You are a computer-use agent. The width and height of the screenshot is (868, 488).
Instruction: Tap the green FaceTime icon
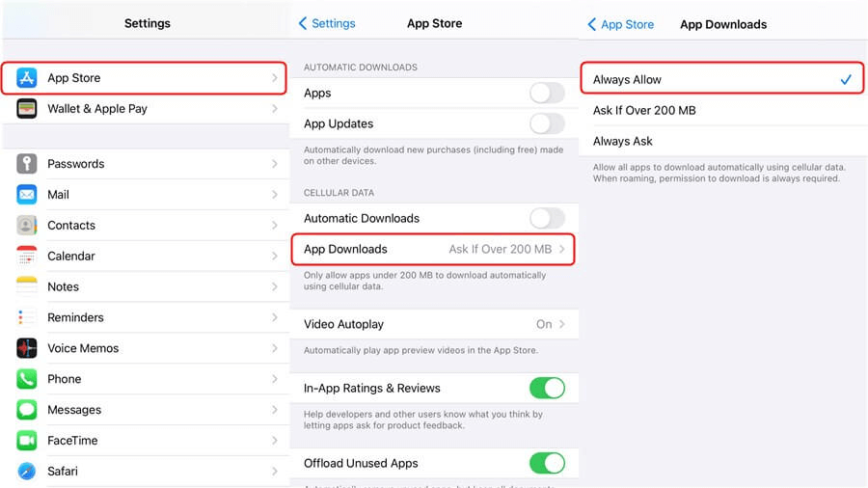pyautogui.click(x=27, y=441)
